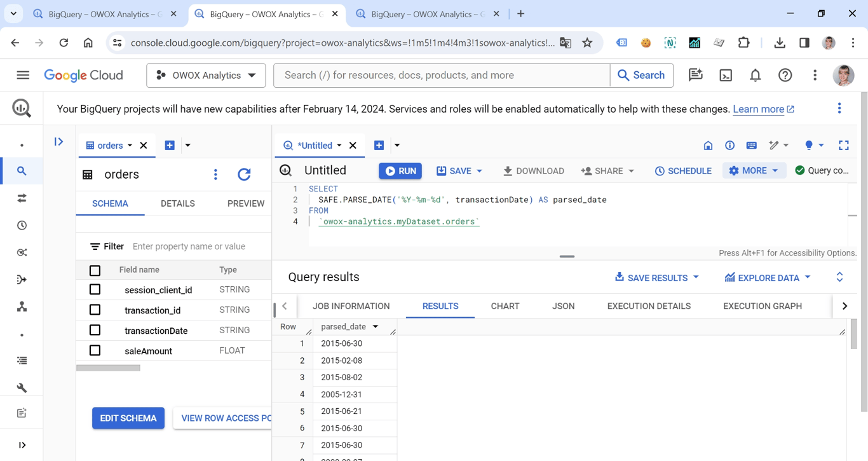Follow the Learn more link in banner
The width and height of the screenshot is (868, 461).
pos(763,109)
